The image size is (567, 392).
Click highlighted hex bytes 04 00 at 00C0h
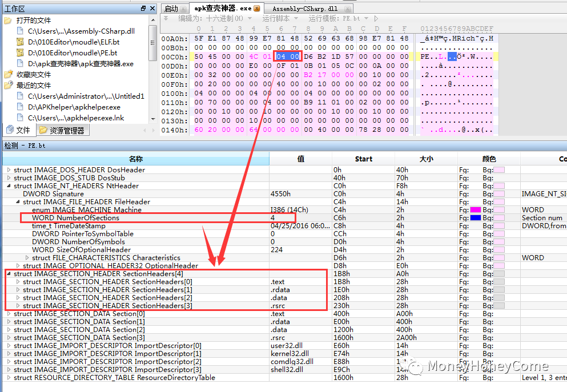tap(287, 56)
